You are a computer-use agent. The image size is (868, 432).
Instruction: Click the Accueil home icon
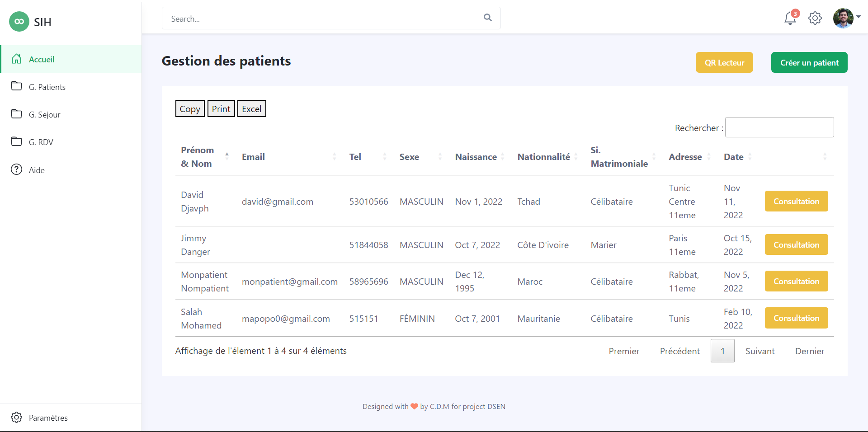(x=17, y=59)
